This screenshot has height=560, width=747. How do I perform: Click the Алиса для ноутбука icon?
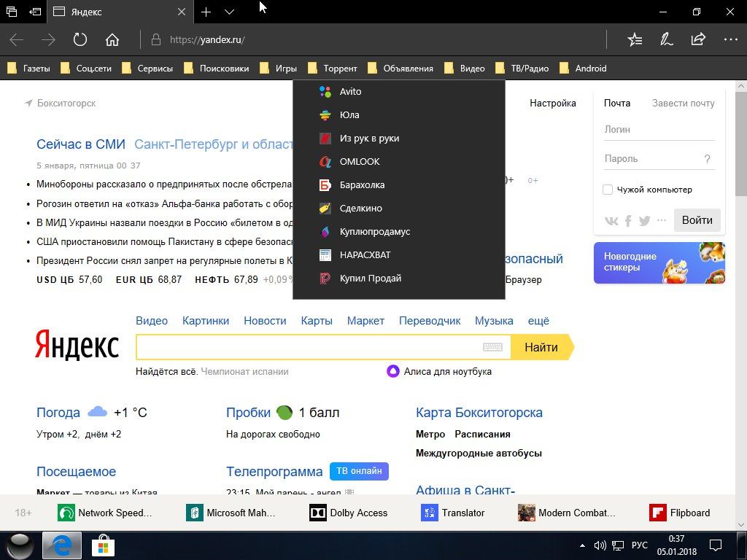(392, 371)
